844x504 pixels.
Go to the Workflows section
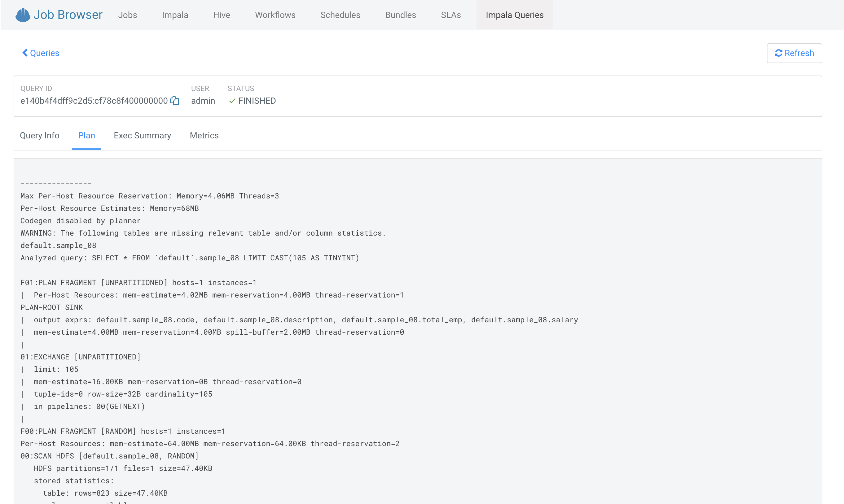pos(275,15)
